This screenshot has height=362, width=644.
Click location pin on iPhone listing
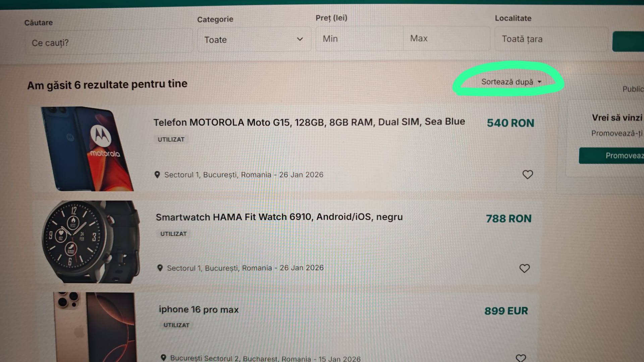click(163, 358)
